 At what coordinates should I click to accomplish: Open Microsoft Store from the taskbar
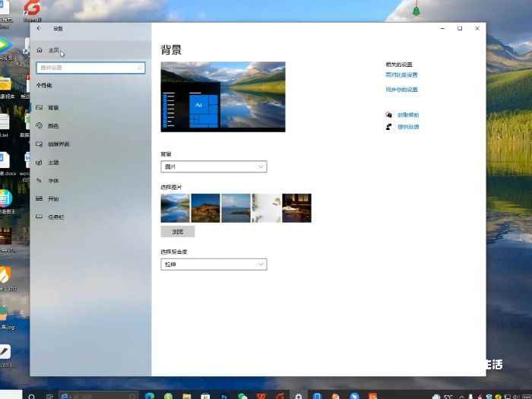[205, 396]
